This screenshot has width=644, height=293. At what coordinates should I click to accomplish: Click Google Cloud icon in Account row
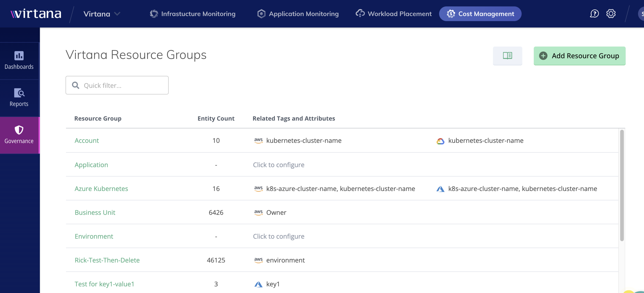click(440, 141)
